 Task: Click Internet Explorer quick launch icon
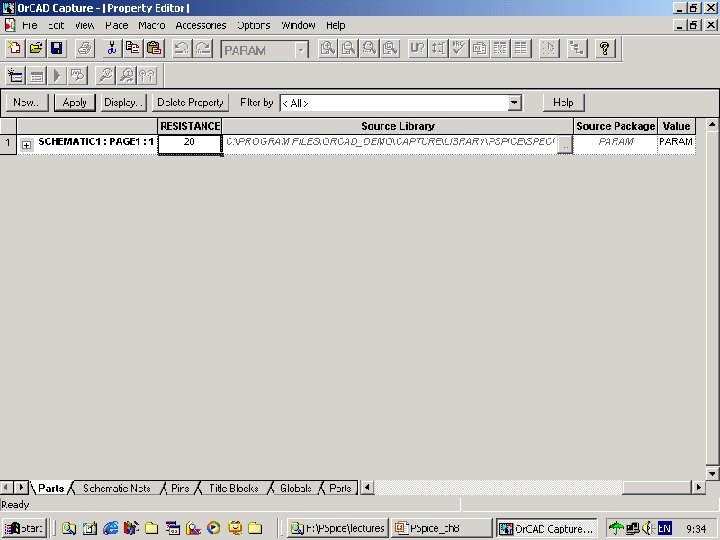pos(111,529)
